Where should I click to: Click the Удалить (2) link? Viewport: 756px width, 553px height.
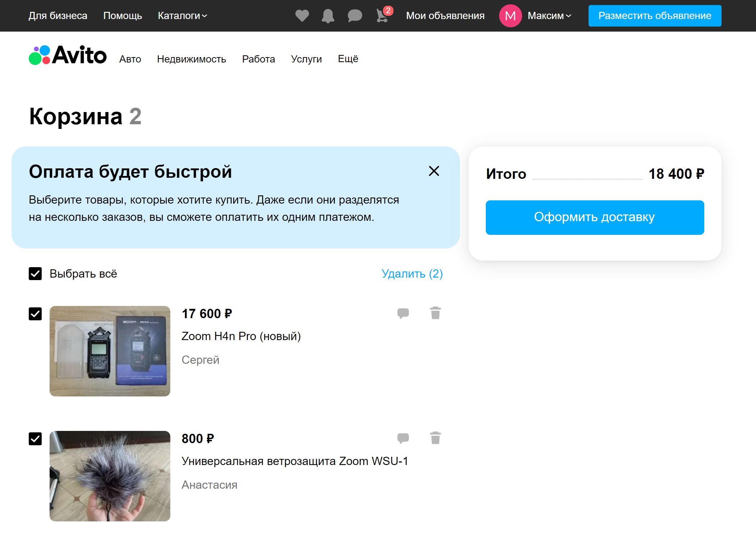pyautogui.click(x=412, y=274)
